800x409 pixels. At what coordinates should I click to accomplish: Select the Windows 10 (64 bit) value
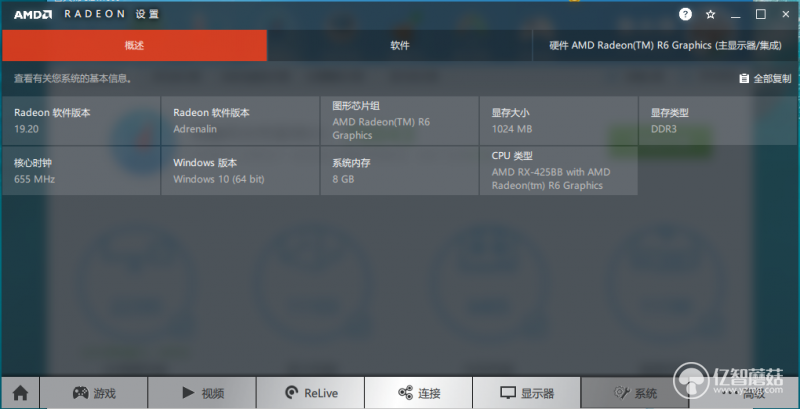tap(219, 179)
